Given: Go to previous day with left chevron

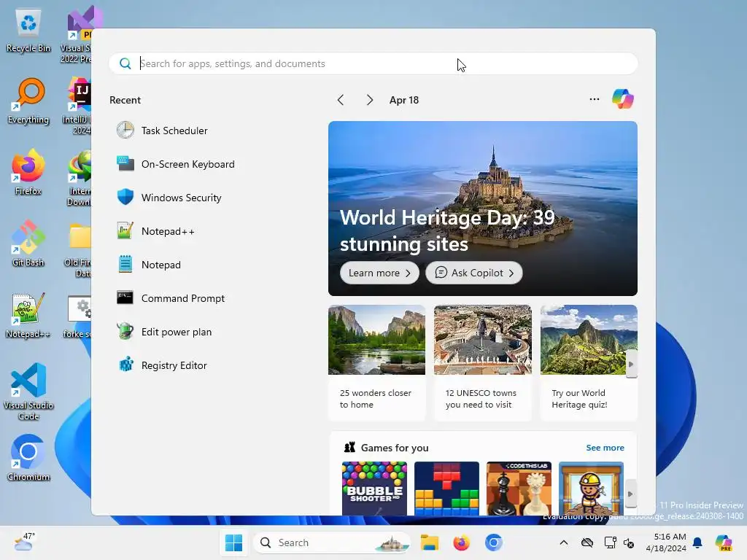Looking at the screenshot, I should tap(341, 100).
